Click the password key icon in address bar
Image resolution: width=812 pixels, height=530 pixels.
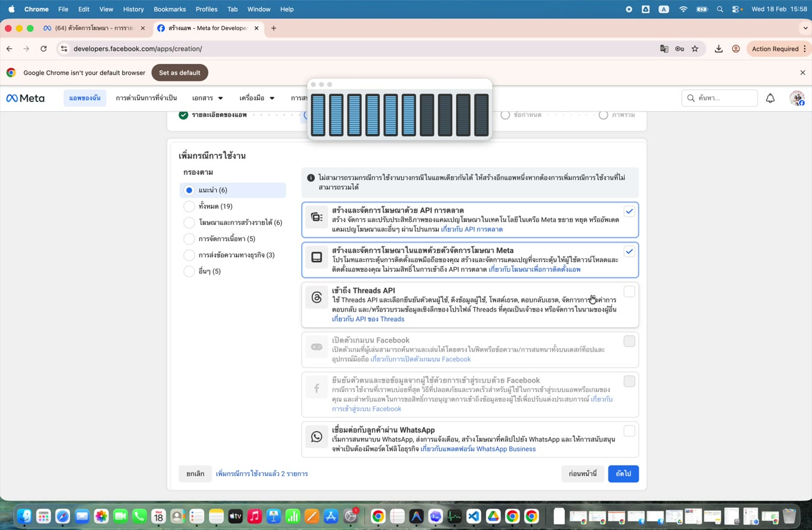679,49
